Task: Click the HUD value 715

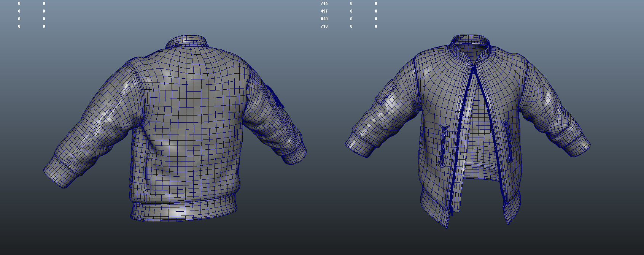Action: pos(324,3)
